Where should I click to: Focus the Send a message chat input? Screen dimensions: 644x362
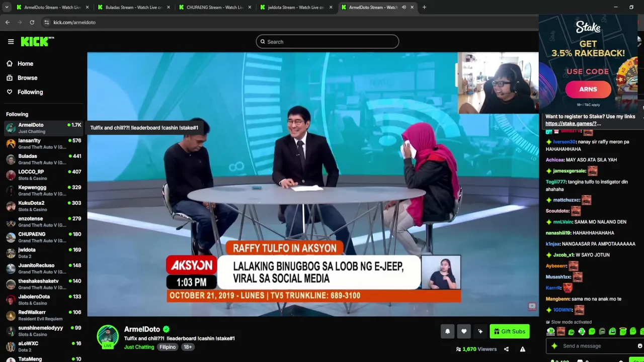(594, 346)
